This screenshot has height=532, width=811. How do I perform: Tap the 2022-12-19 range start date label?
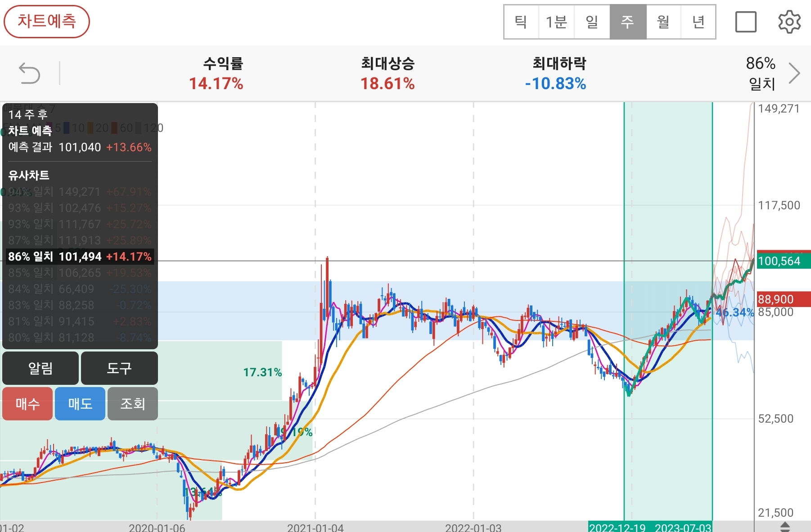coord(617,527)
